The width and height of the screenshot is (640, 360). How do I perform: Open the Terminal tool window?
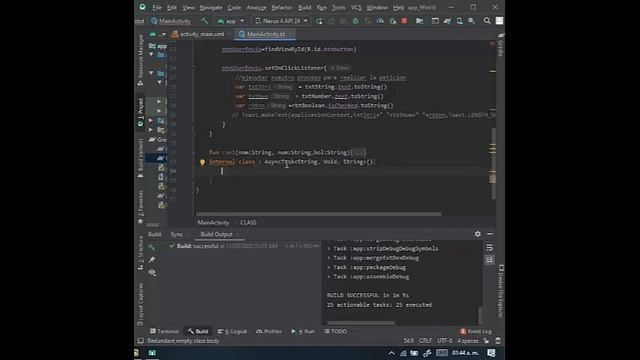pyautogui.click(x=164, y=331)
